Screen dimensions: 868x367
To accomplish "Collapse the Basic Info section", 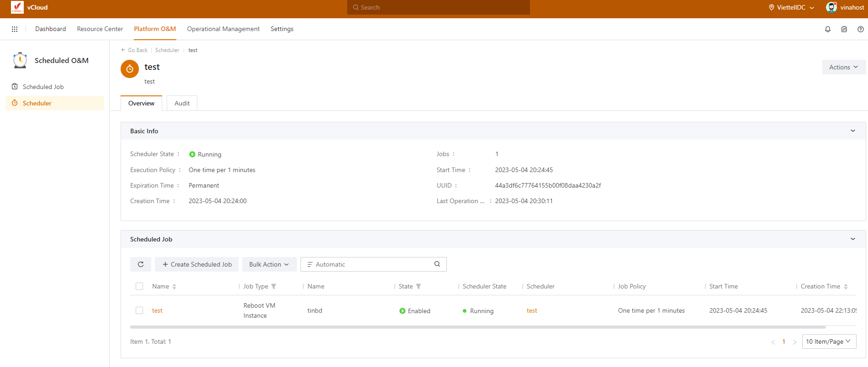I will (x=852, y=131).
